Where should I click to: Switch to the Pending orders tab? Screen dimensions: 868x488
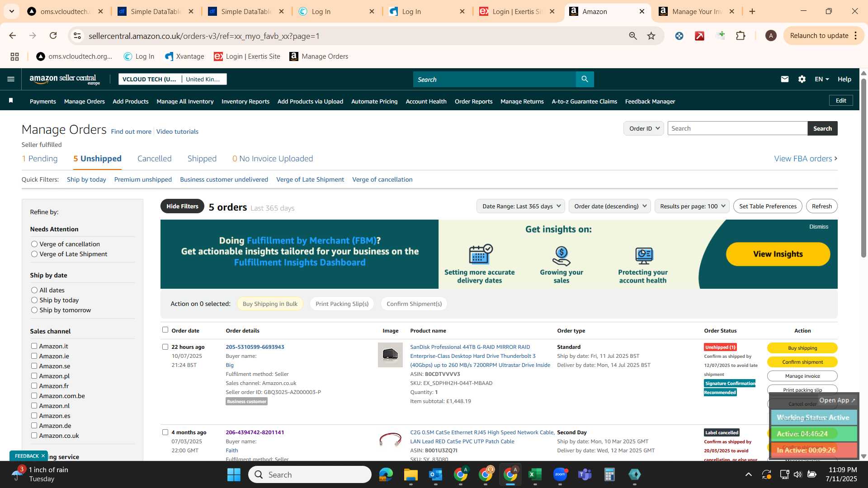pyautogui.click(x=40, y=159)
